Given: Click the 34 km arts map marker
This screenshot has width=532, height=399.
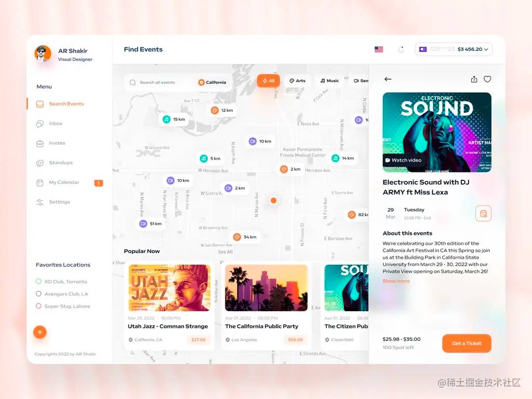Looking at the screenshot, I should click(x=245, y=237).
